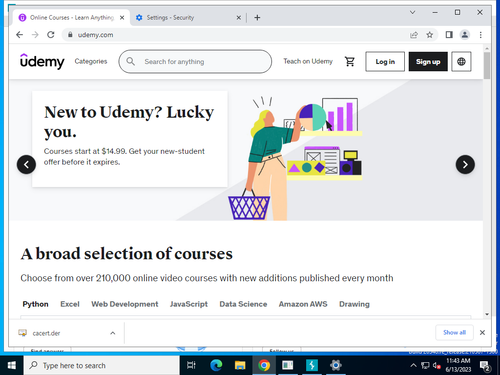Launch Microsoft Edge from taskbar

(216, 365)
